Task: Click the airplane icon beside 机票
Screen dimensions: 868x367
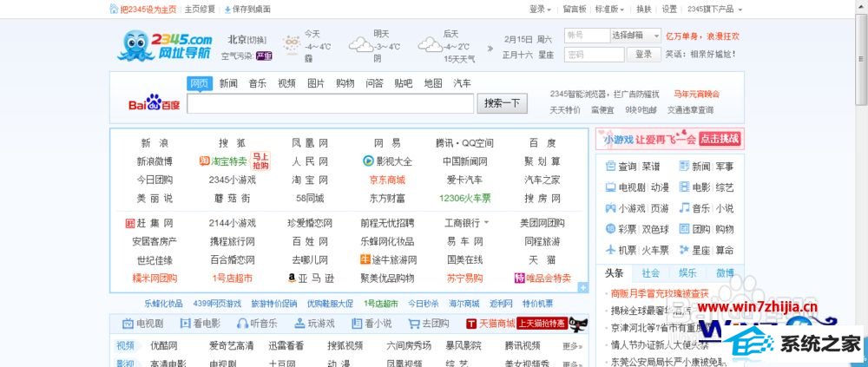Action: coord(610,250)
